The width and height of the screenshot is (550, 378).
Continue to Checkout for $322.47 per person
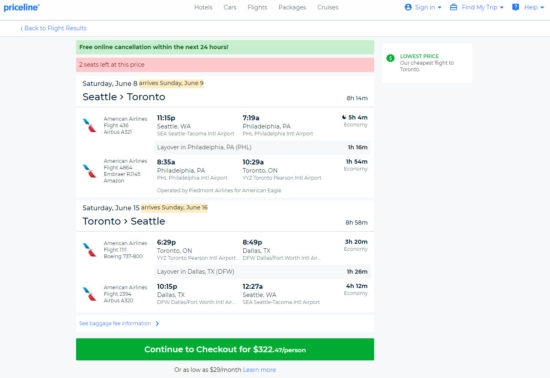pos(225,349)
